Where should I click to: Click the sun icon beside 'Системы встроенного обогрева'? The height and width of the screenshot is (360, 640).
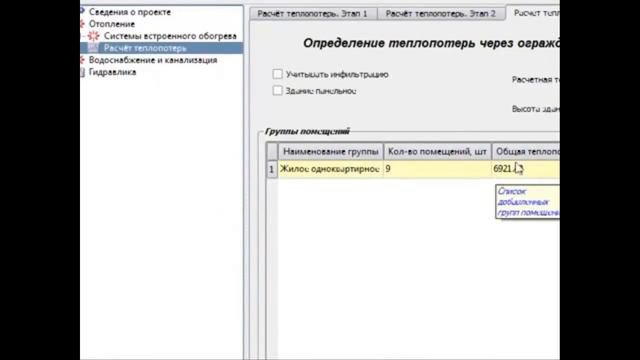click(93, 36)
